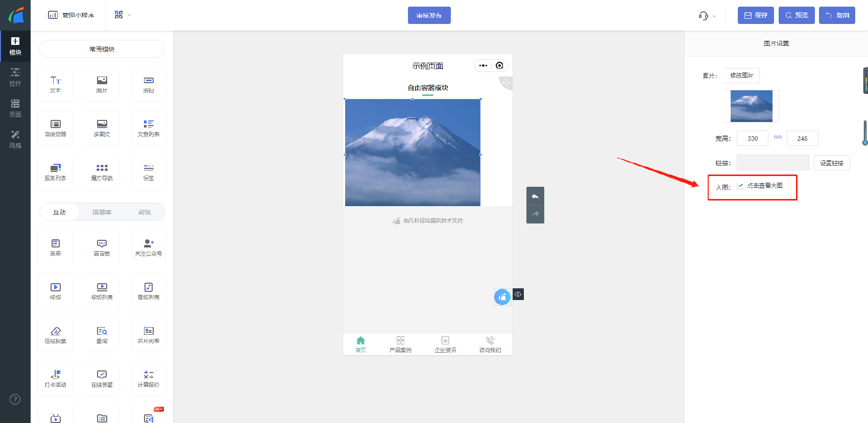Add a 在线投票 online voting module

tap(55, 335)
